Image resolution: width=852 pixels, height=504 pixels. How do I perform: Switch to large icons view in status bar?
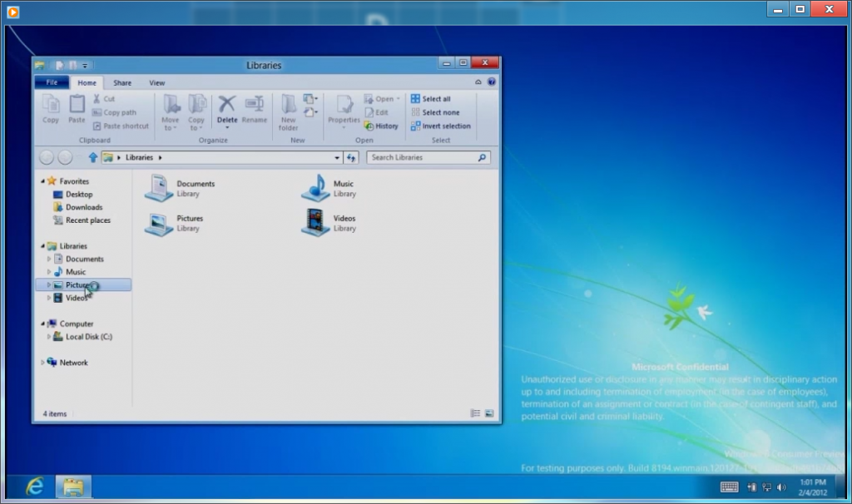(x=489, y=414)
